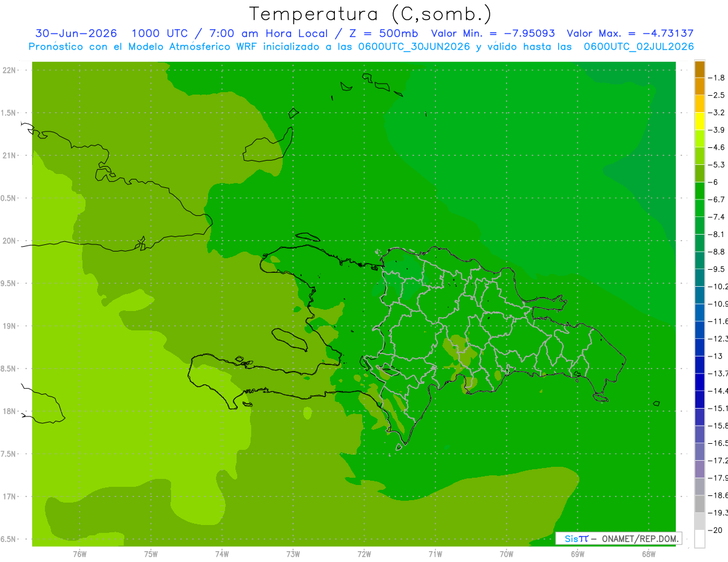Click the "1000 UTC" time text
728x562 pixels.
click(x=160, y=33)
